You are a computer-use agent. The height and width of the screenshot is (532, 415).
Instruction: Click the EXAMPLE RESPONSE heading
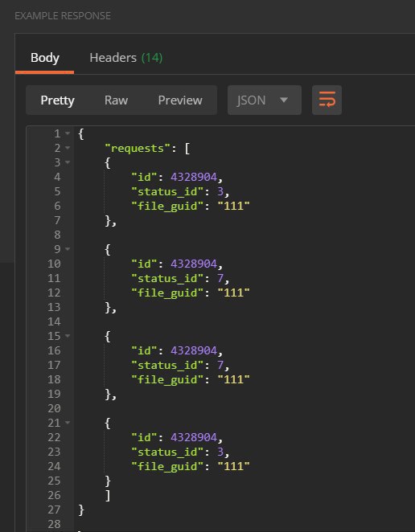(63, 16)
